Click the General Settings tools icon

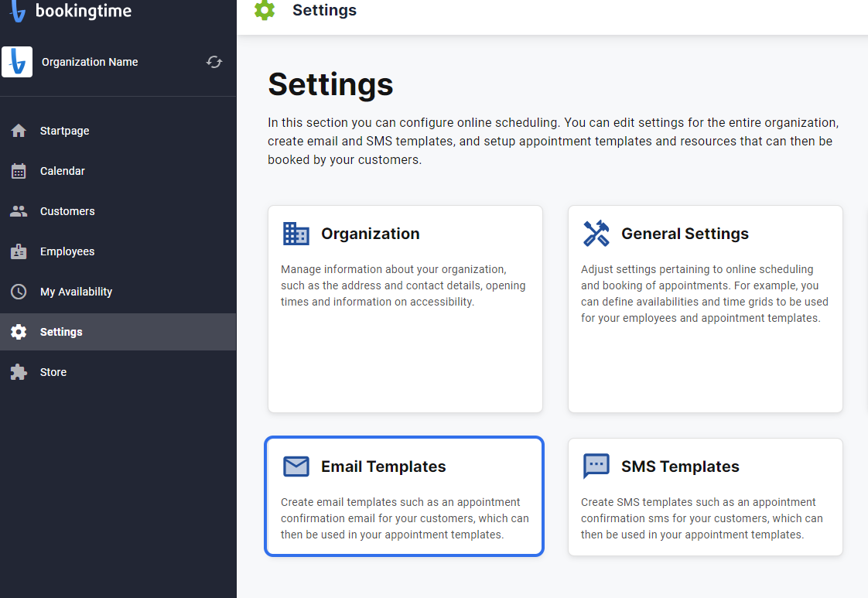point(596,234)
